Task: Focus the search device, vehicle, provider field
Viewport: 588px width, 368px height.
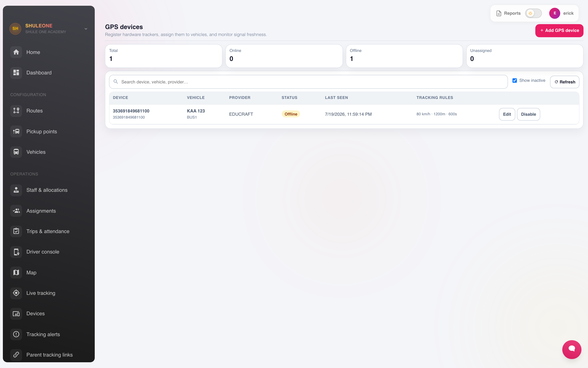Action: click(x=308, y=82)
